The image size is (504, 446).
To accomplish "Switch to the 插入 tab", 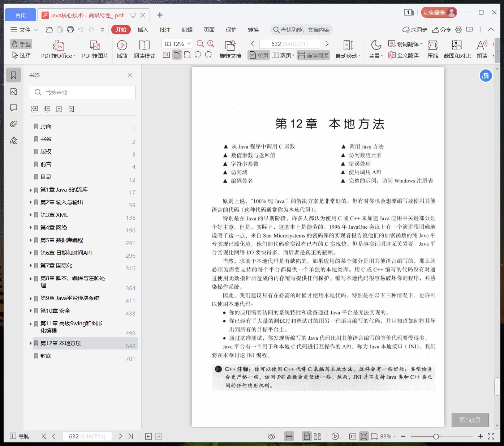I will [x=143, y=30].
